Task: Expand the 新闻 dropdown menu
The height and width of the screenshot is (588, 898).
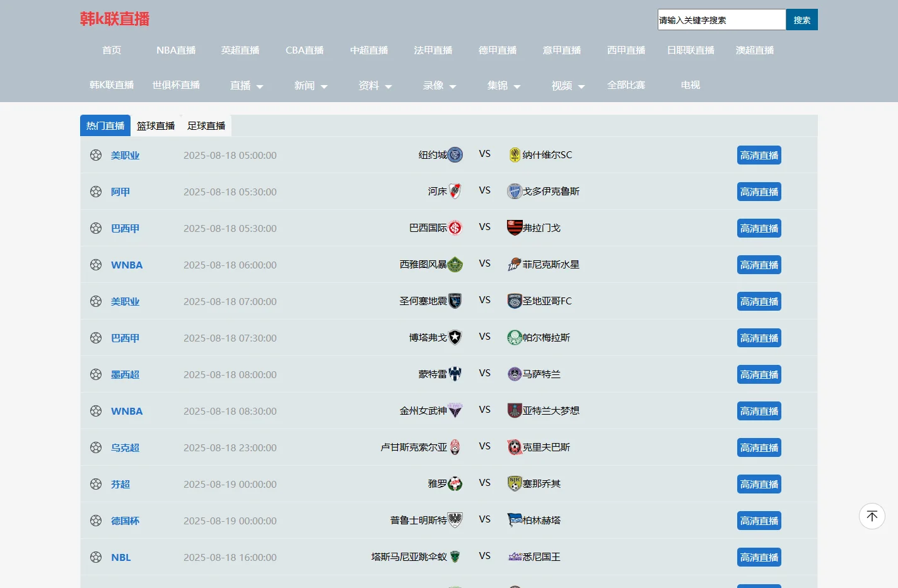Action: tap(311, 86)
